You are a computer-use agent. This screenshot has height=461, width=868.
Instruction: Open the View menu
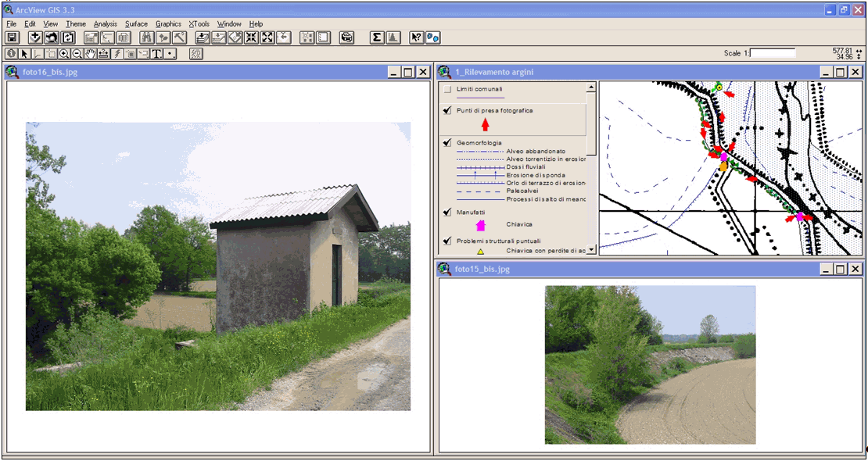tap(50, 23)
